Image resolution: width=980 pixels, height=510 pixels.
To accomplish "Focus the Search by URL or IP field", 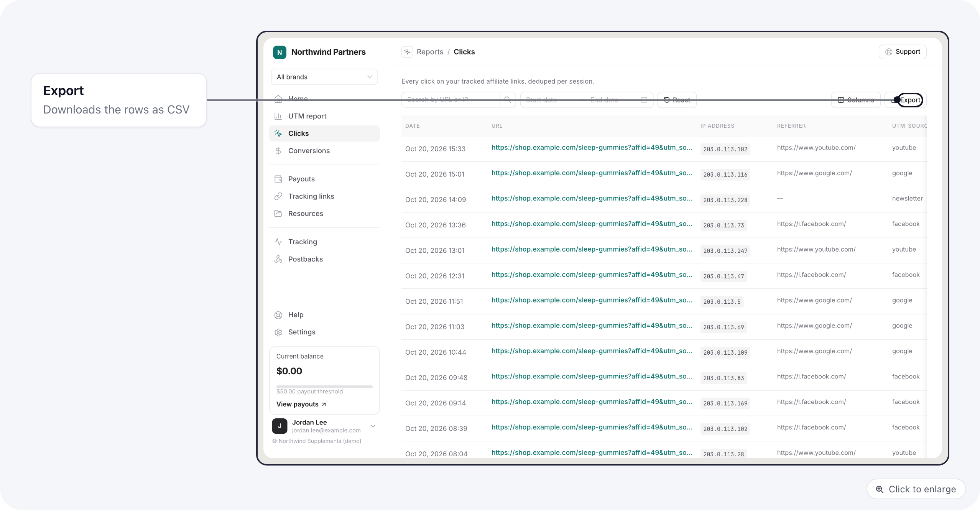I will tap(451, 100).
